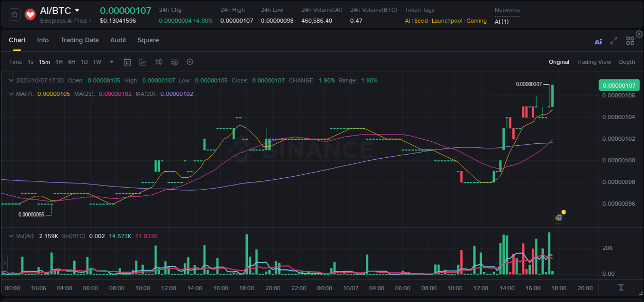The width and height of the screenshot is (644, 302).
Task: Click the green 0.00000107 price label
Action: pyautogui.click(x=618, y=85)
